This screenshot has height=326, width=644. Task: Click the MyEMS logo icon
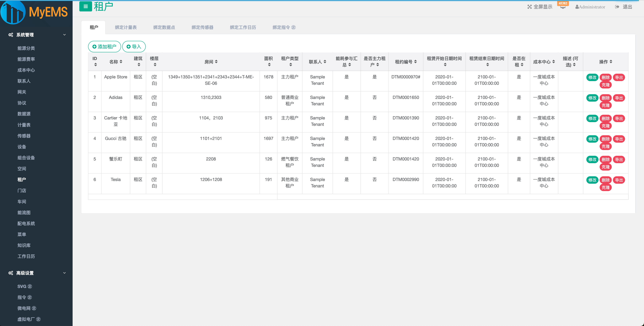tap(13, 12)
